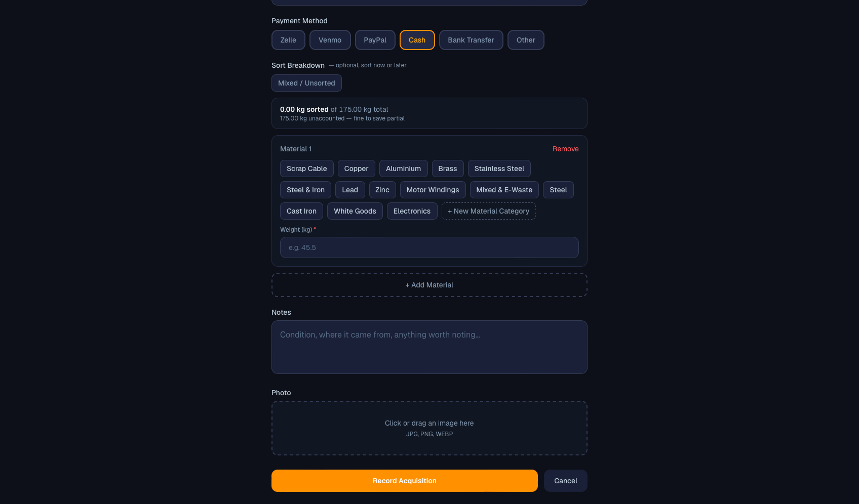Pick Bank Transfer payment method
This screenshot has width=859, height=504.
click(x=471, y=40)
